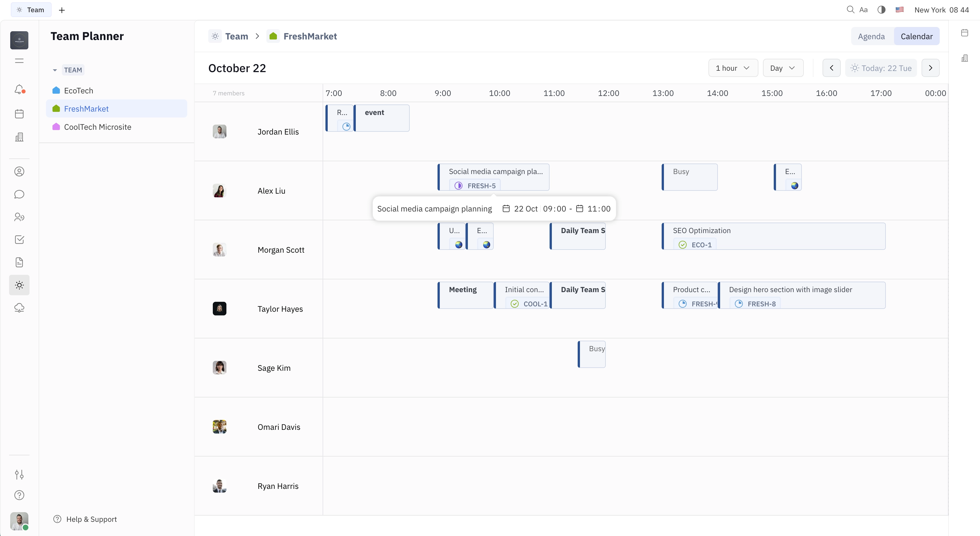
Task: Select the building/company icon in the sidebar
Action: 19,137
